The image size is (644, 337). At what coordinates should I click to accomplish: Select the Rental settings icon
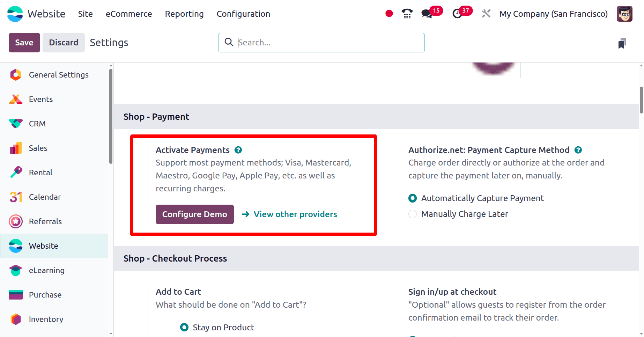[x=16, y=172]
